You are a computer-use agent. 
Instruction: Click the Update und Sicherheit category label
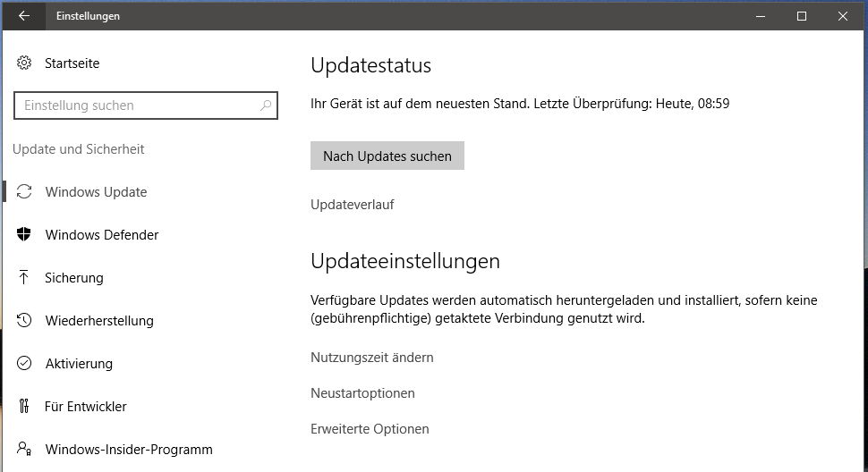point(78,149)
